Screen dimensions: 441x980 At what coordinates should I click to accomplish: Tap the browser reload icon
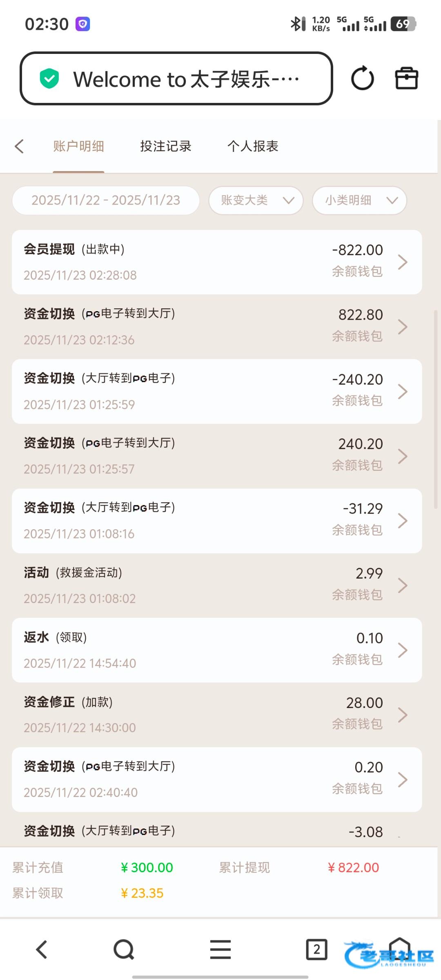362,78
